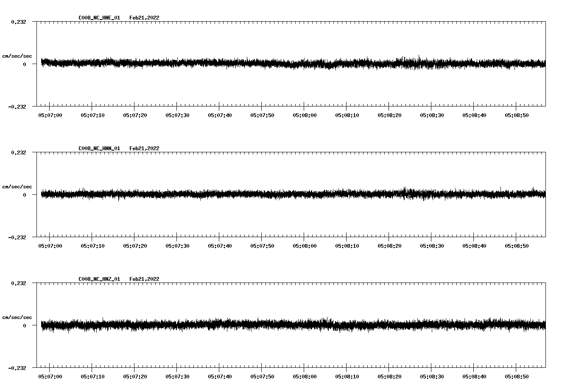Click 05:08:20 time label under HNN plot
The width and height of the screenshot is (576, 392).
[389, 246]
